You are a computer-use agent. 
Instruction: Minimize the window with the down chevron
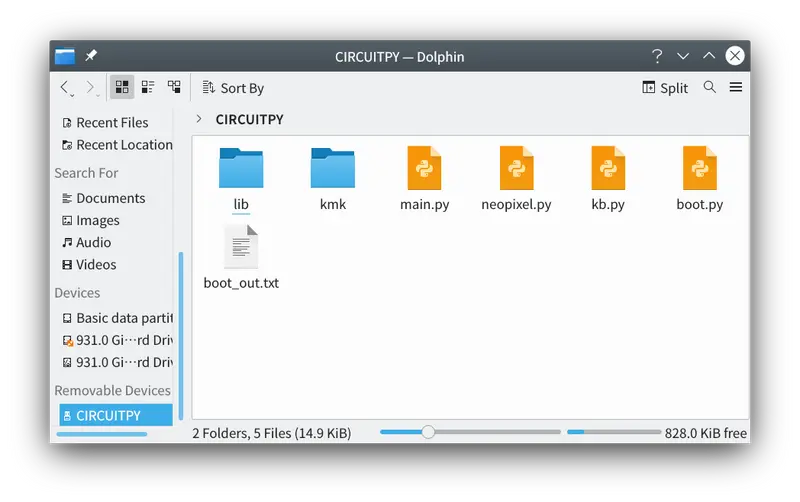(x=683, y=56)
